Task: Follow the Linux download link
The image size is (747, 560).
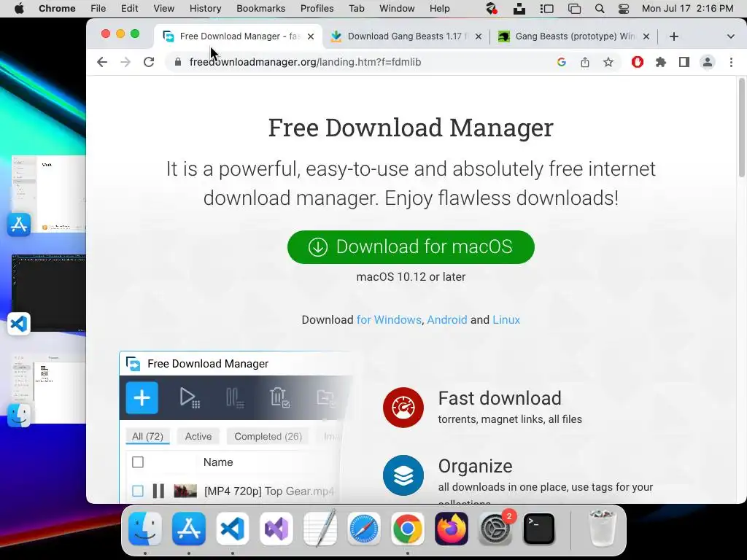Action: (x=506, y=319)
